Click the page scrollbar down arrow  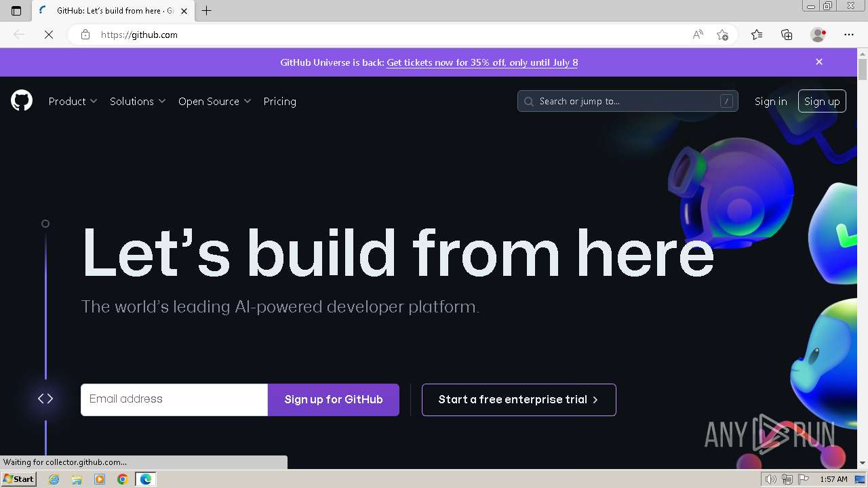tap(863, 463)
